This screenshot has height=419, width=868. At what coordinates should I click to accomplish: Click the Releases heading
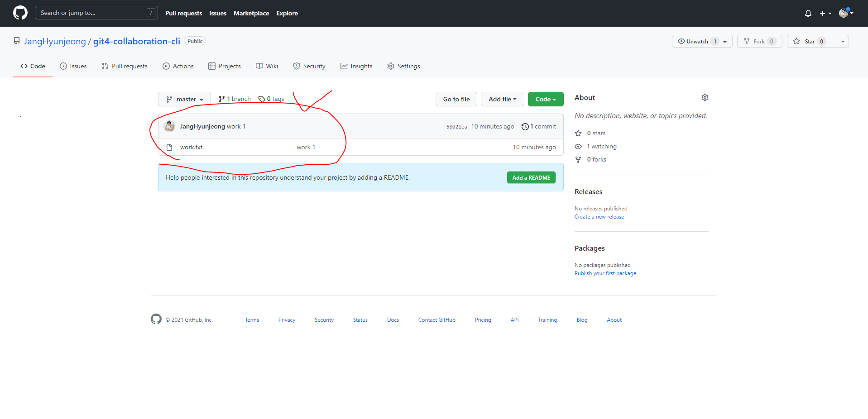(x=588, y=191)
